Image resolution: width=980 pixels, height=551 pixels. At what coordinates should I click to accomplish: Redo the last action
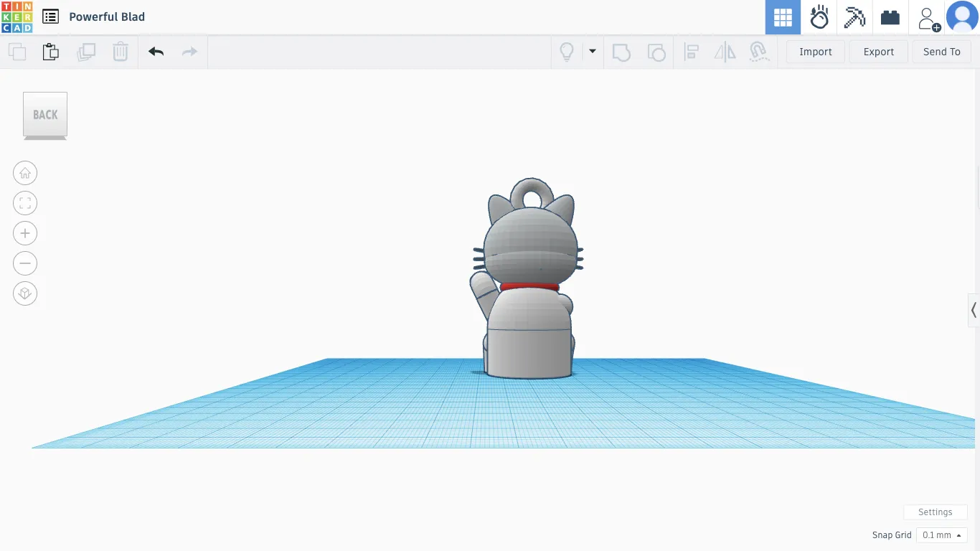[189, 52]
